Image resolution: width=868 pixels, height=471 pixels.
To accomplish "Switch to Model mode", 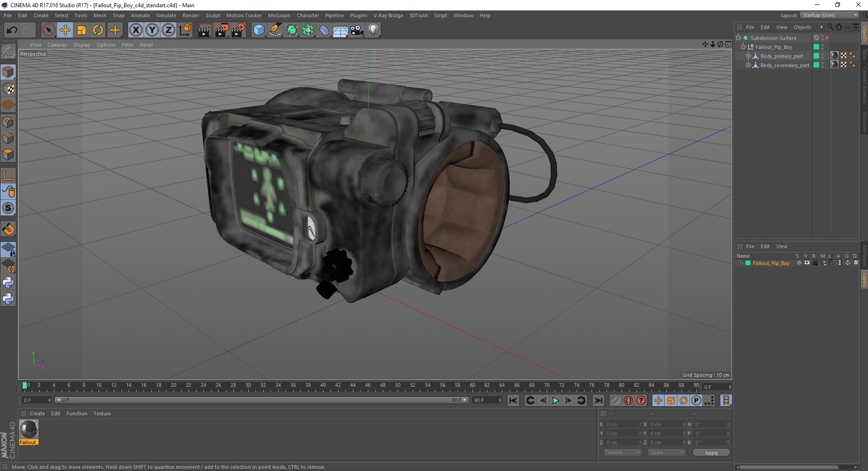I will [8, 72].
